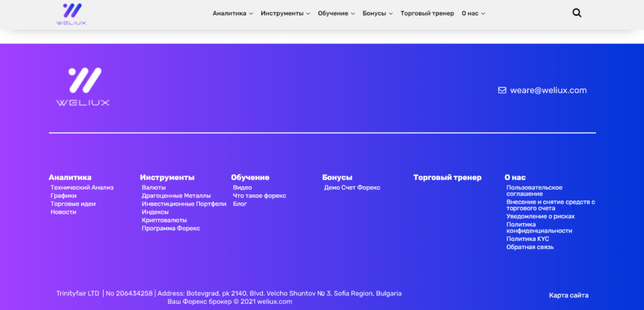Click the envelope icon beside the email address
The width and height of the screenshot is (644, 310).
click(x=502, y=90)
